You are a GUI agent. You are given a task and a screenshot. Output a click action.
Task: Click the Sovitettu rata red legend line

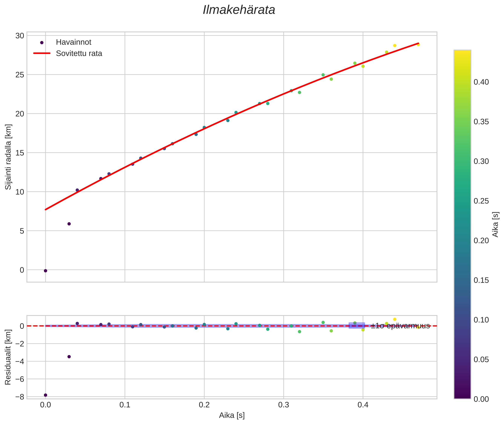42,53
